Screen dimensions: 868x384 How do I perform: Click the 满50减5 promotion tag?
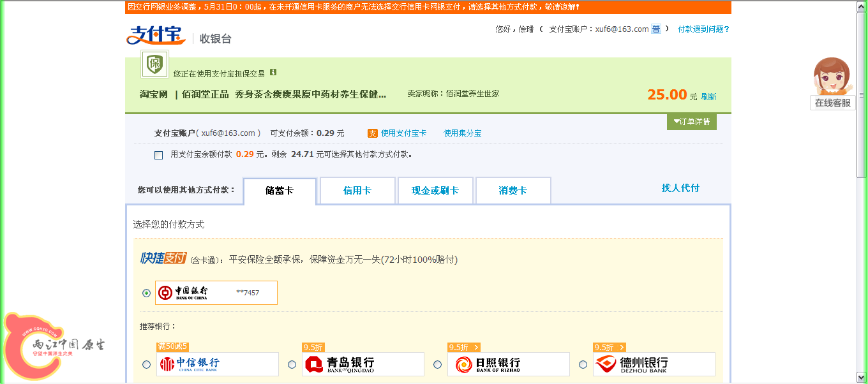point(172,347)
